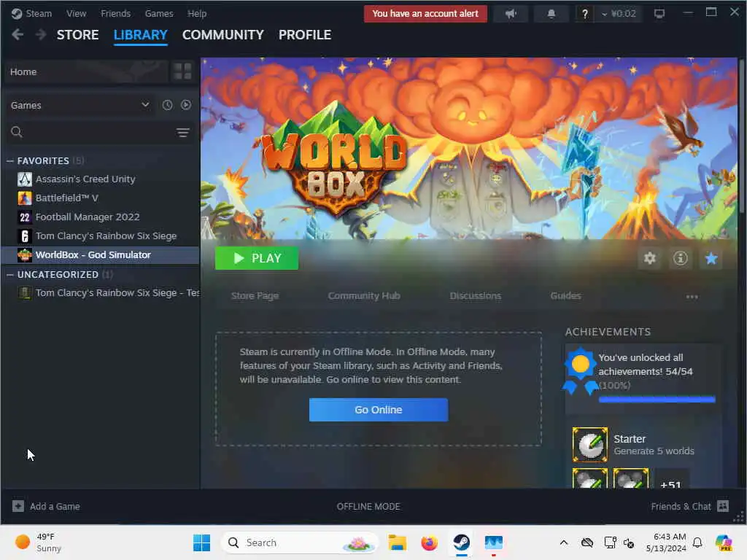
Task: Open Firefox from the taskbar
Action: click(x=429, y=542)
